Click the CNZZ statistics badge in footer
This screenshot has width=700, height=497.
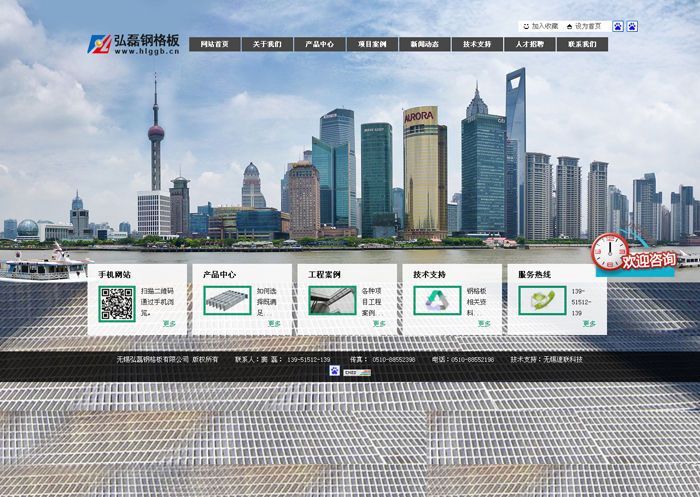point(357,372)
